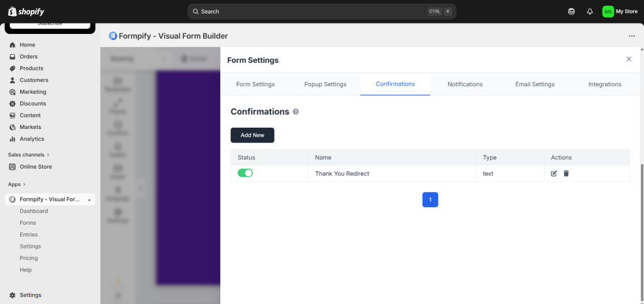
Task: Click the Add New button
Action: (x=252, y=135)
